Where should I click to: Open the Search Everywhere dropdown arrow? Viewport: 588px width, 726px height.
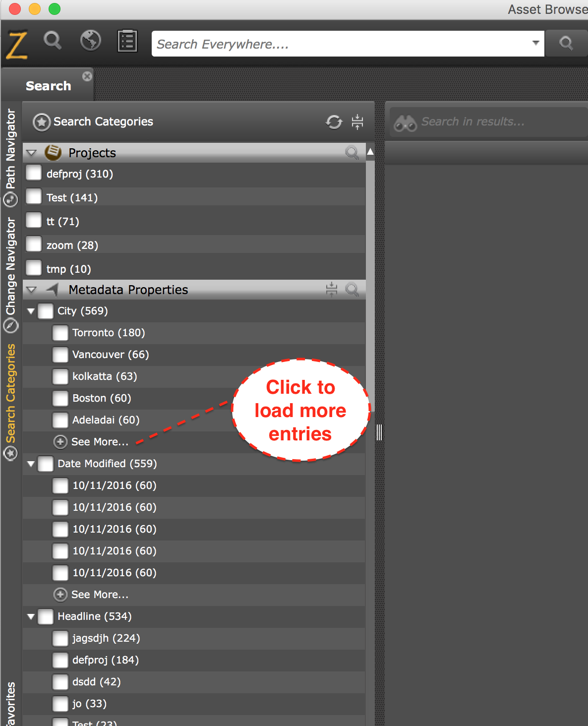pos(535,43)
